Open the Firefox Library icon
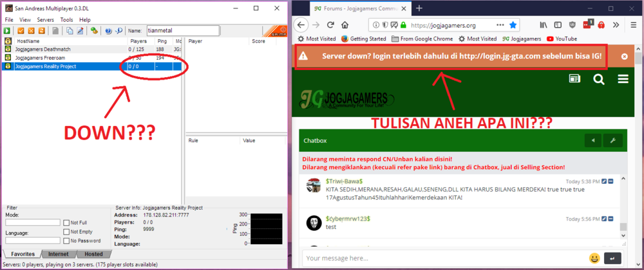 [x=544, y=25]
